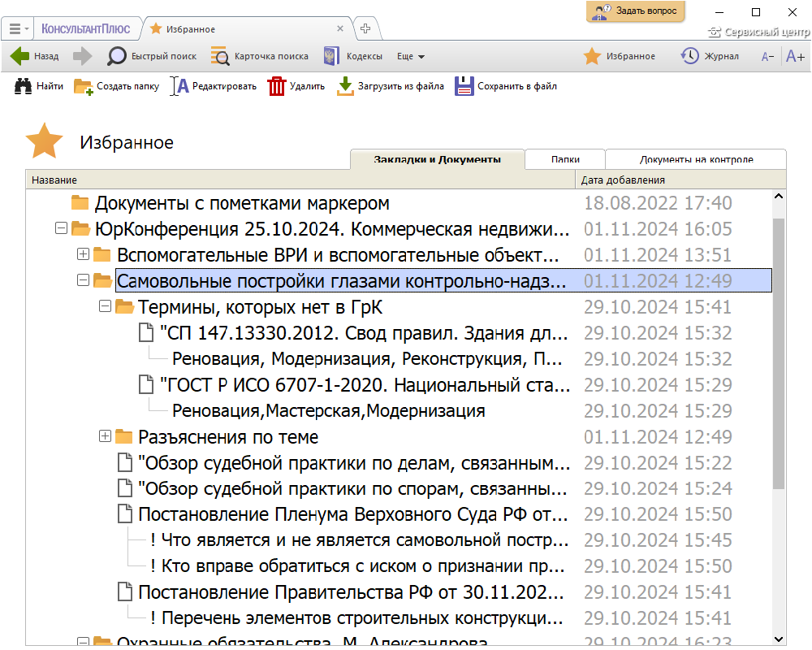Expand the 'Разъяснения по теме' folder
Viewport: 812px width, 650px height.
tap(104, 436)
